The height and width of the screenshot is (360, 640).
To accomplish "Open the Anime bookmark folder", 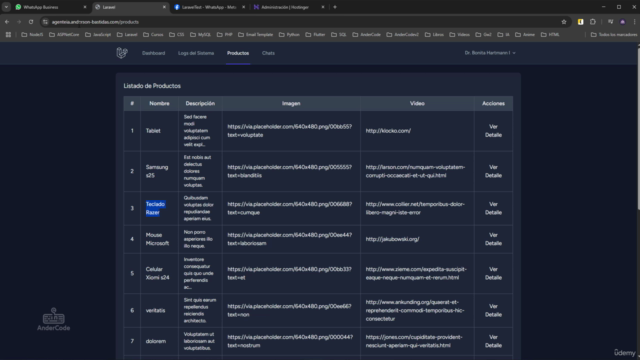I will [x=525, y=35].
